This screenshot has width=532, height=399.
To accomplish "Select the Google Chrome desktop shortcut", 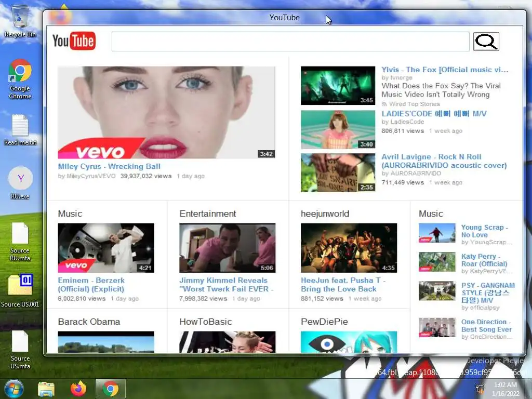I will click(20, 79).
